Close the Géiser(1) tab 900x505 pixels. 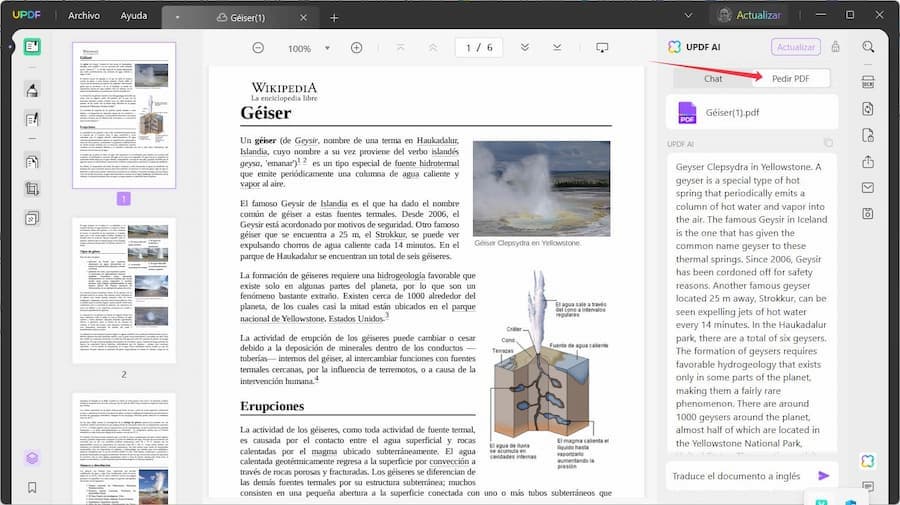(303, 18)
